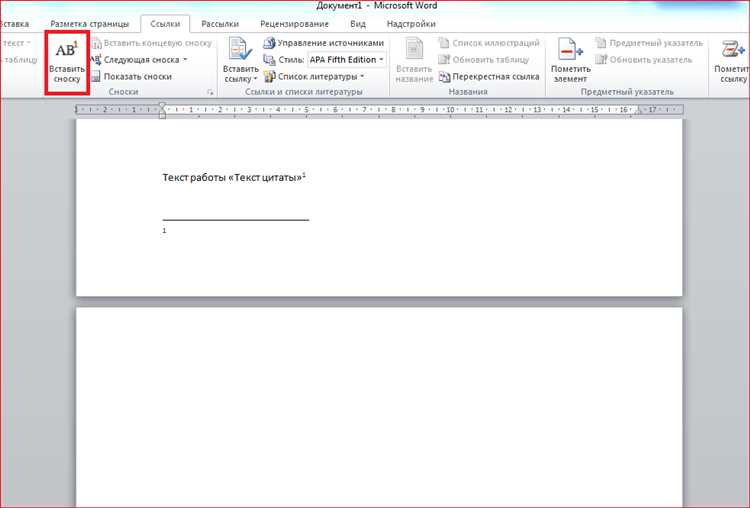The image size is (750, 508).
Task: Click the footnote number 1 below separator
Action: [x=164, y=231]
